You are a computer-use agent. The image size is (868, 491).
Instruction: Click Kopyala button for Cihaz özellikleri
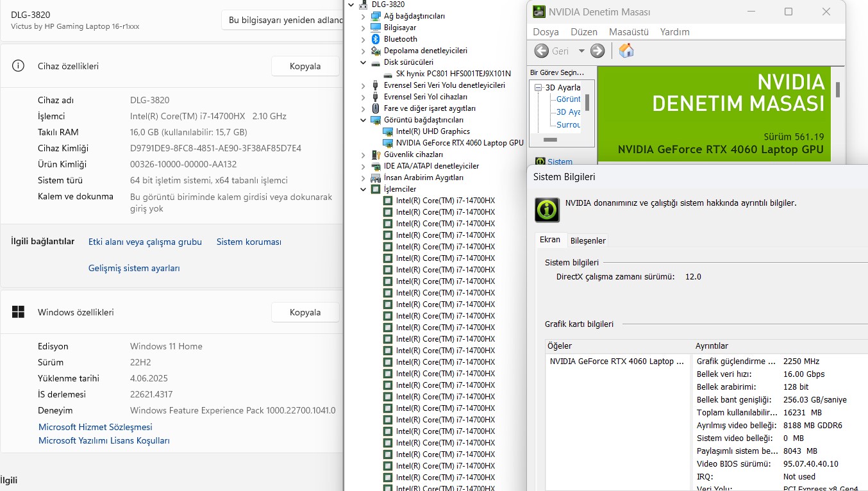[305, 66]
